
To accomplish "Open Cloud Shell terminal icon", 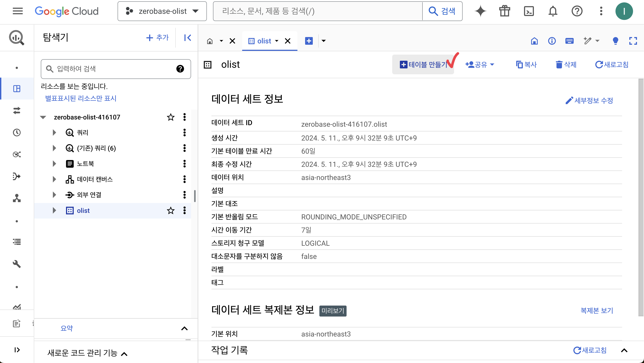I will pyautogui.click(x=529, y=11).
